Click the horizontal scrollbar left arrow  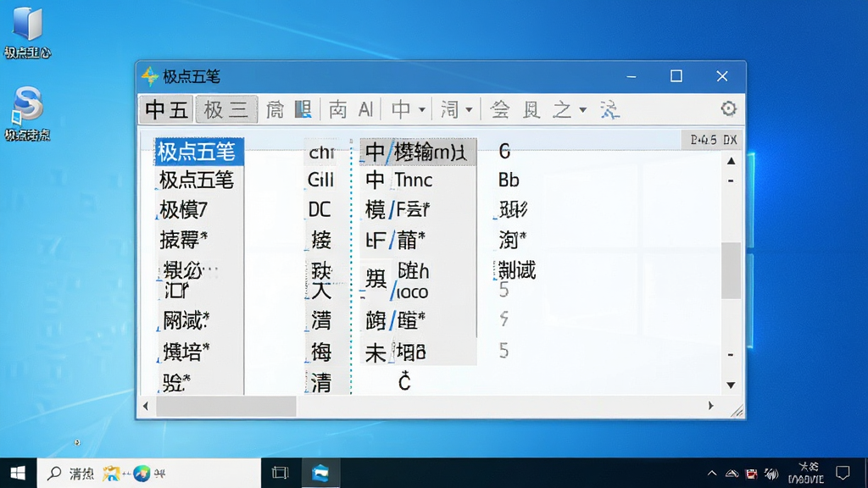click(146, 406)
